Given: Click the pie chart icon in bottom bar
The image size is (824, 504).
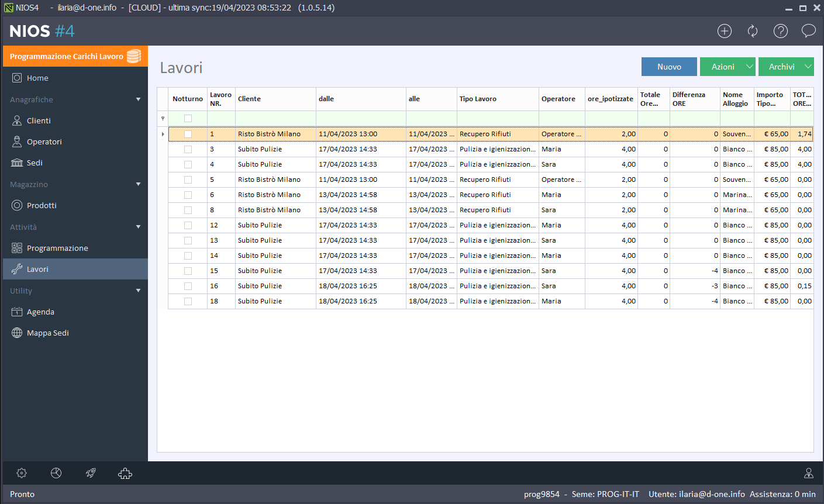Looking at the screenshot, I should (56, 473).
